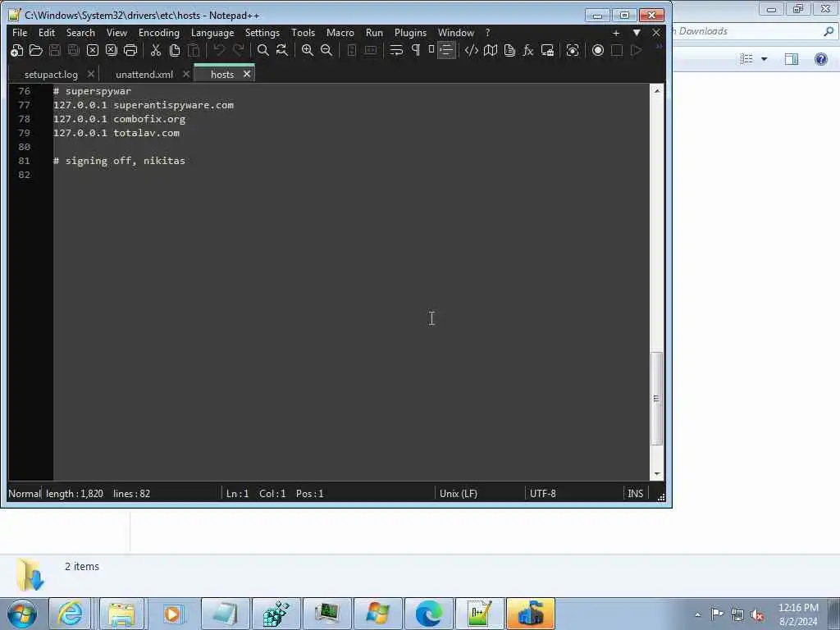The height and width of the screenshot is (630, 840).
Task: Add a new tab with plus button
Action: pos(616,33)
